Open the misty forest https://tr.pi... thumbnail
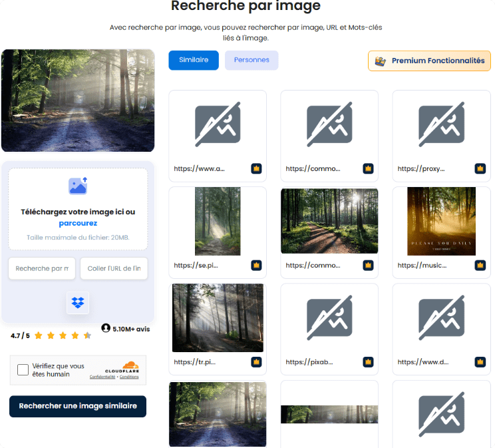Screen dimensions: 495x448 [x=218, y=318]
